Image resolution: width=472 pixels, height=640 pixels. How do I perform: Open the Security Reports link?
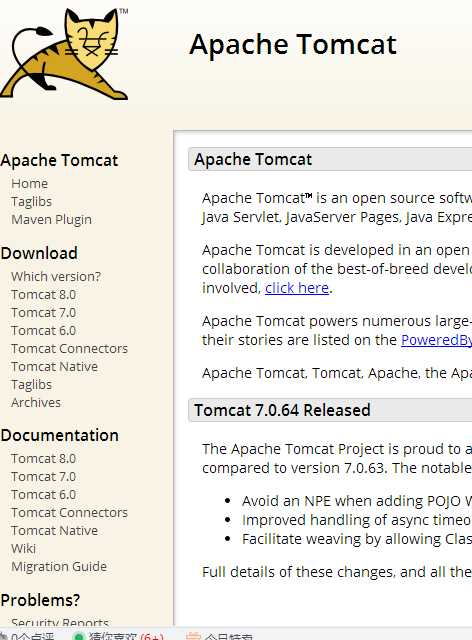(60, 622)
